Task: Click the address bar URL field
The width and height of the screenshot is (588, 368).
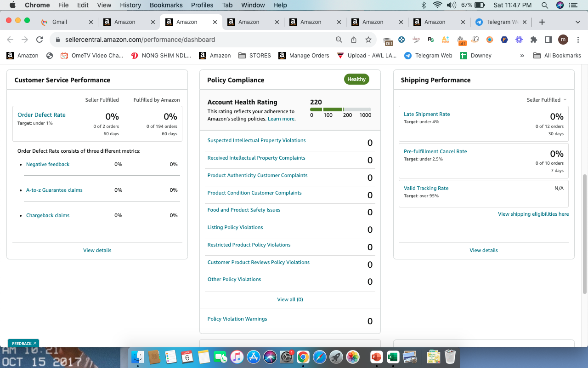Action: [198, 40]
